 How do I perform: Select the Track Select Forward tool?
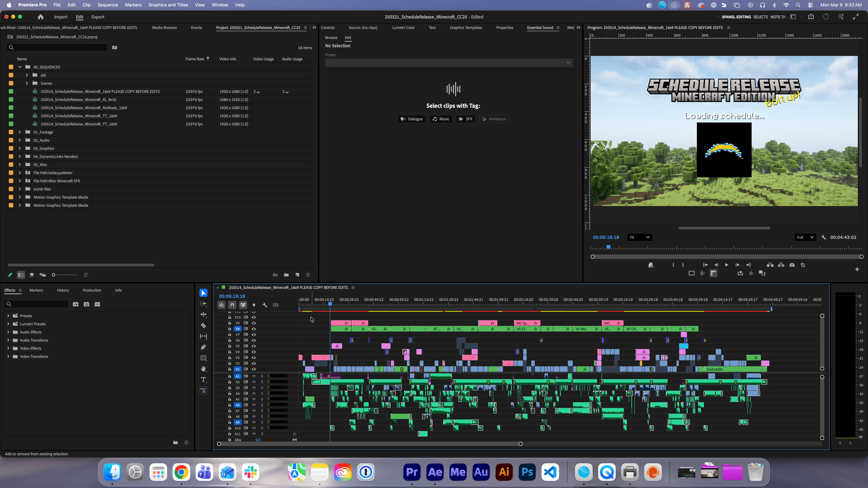click(203, 304)
